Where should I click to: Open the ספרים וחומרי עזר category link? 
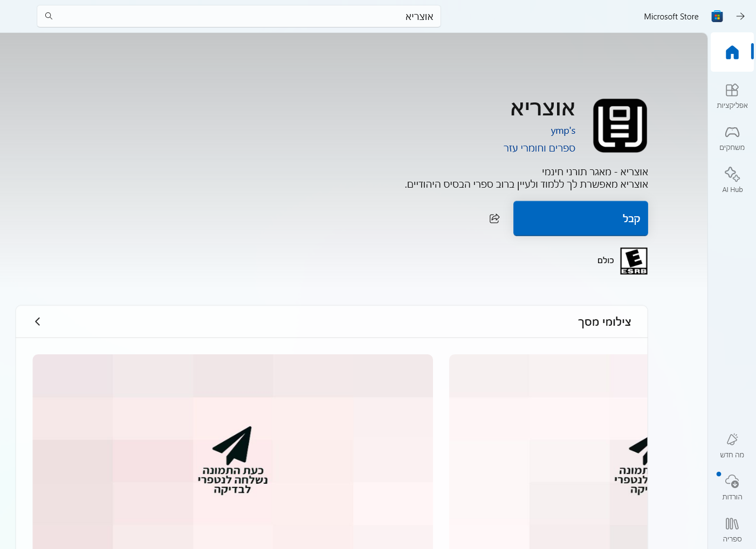pos(539,148)
